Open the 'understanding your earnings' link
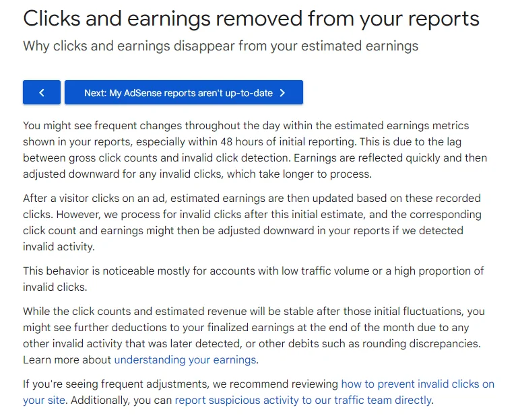 click(x=185, y=359)
